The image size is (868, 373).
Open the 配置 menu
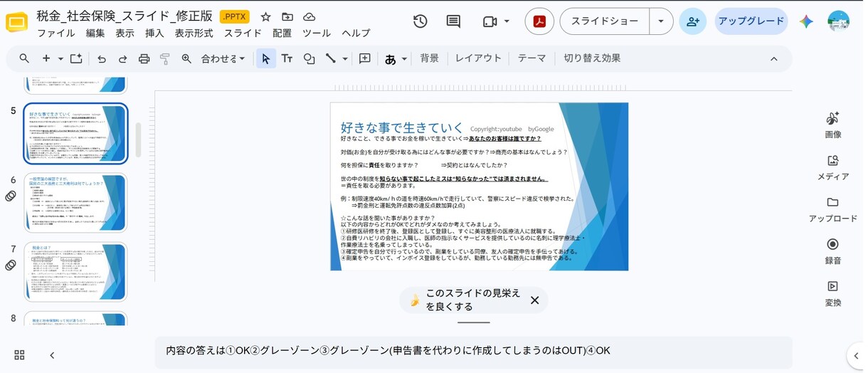[x=282, y=33]
